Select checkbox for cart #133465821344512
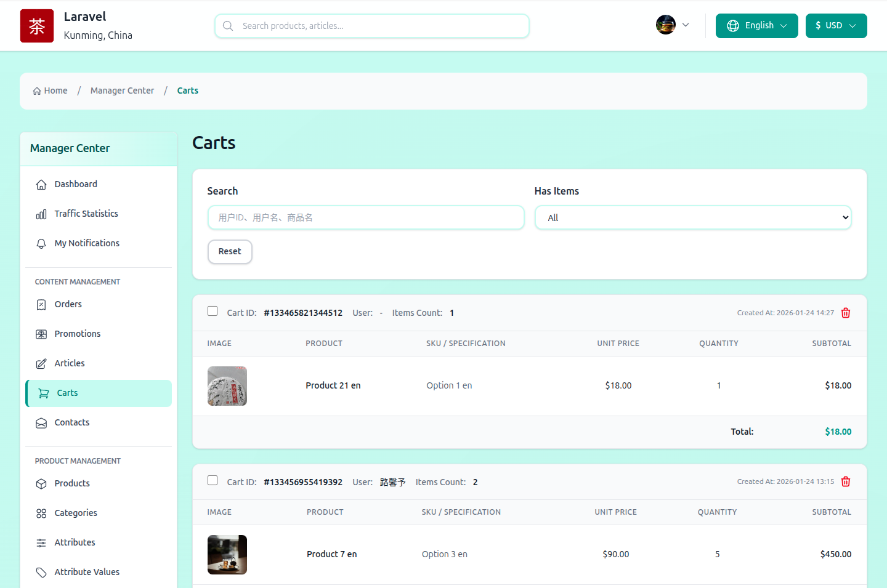Viewport: 887px width, 588px height. [213, 311]
